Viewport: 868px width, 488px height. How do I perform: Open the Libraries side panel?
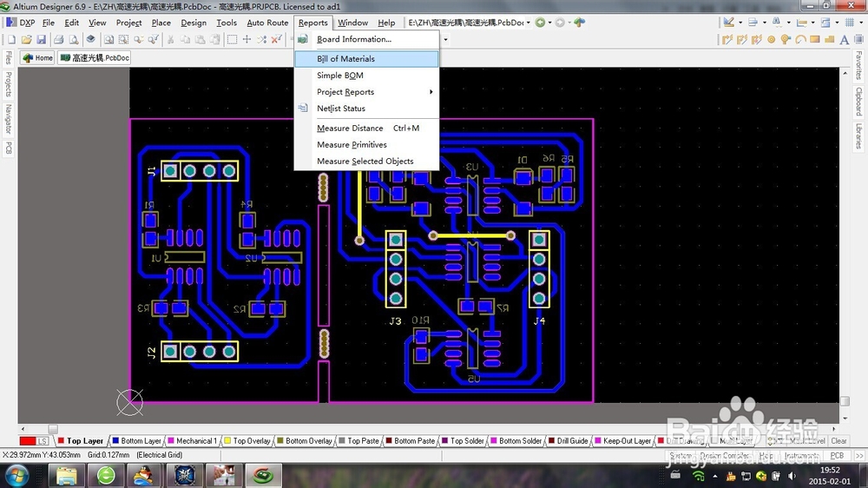(858, 136)
